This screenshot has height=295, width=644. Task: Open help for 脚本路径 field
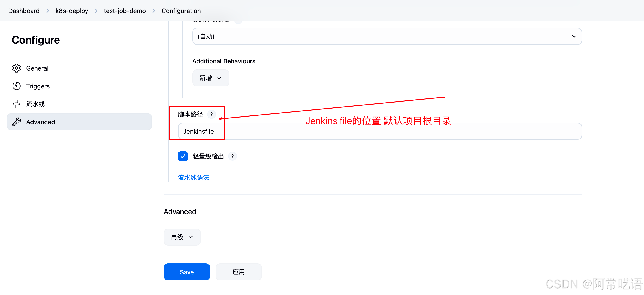[x=212, y=114]
